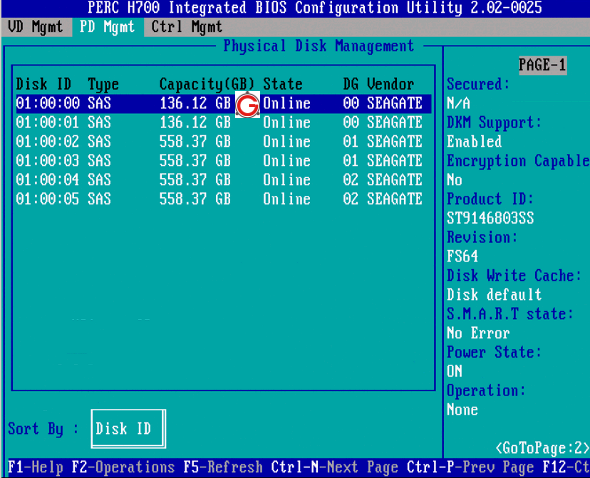Screen dimensions: 590x478
Task: Click GoToPage:2 link
Action: pos(543,448)
